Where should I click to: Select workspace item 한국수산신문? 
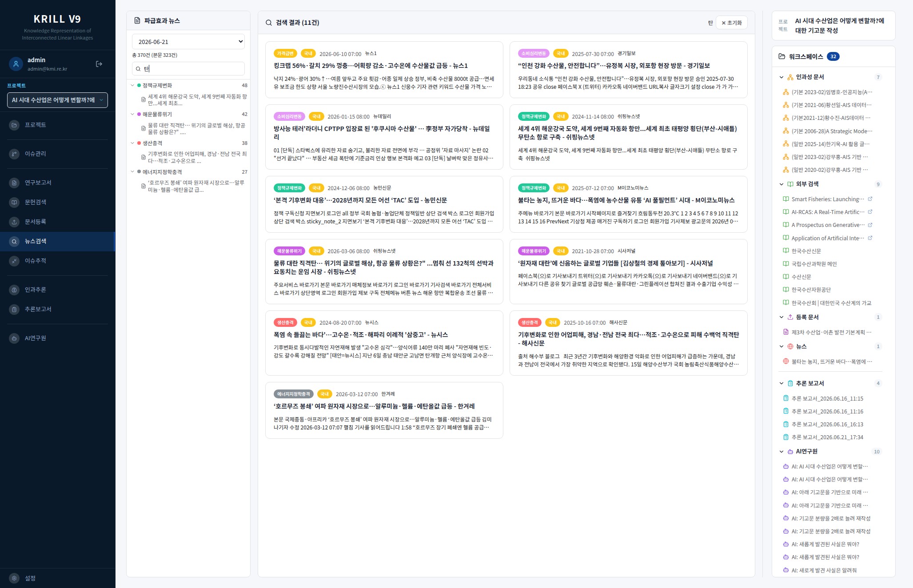tap(806, 251)
